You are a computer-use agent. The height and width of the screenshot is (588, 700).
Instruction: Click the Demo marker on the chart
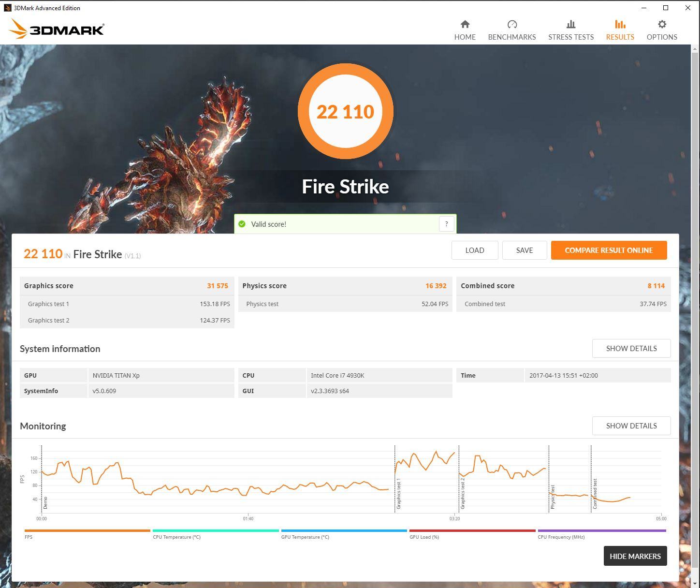coord(45,502)
